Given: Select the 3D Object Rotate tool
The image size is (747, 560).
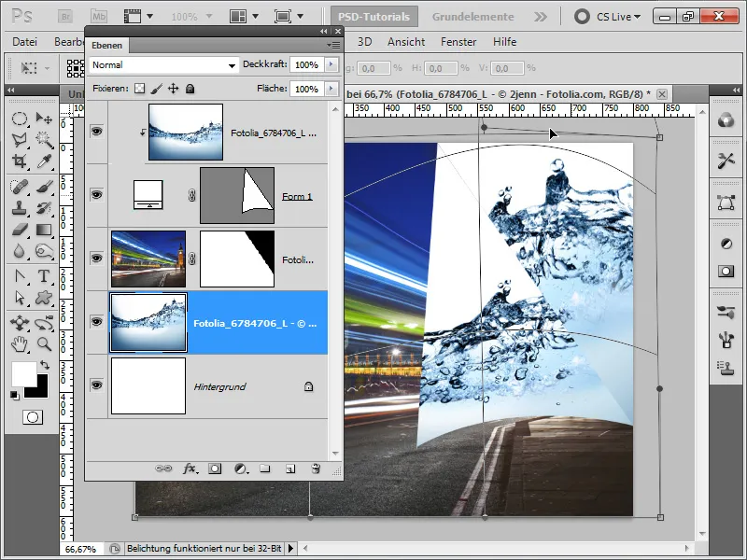Looking at the screenshot, I should point(19,323).
